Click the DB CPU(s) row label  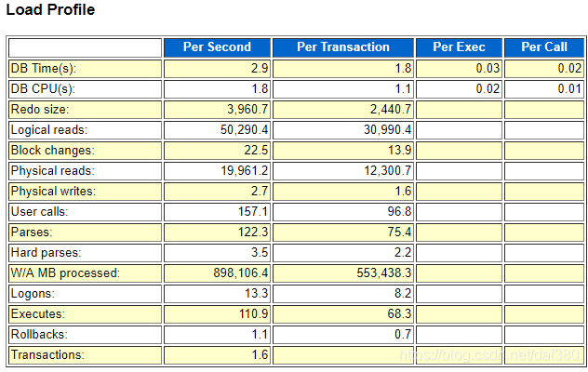click(43, 89)
